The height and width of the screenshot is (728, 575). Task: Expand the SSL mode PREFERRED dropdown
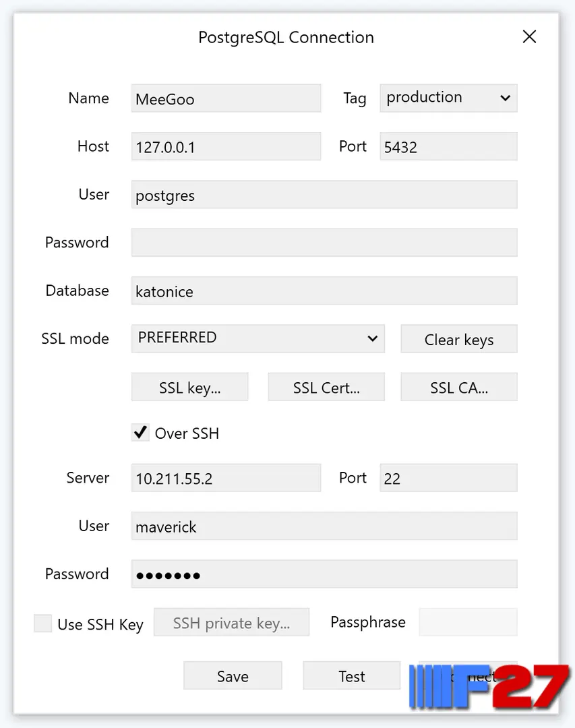[x=258, y=338]
